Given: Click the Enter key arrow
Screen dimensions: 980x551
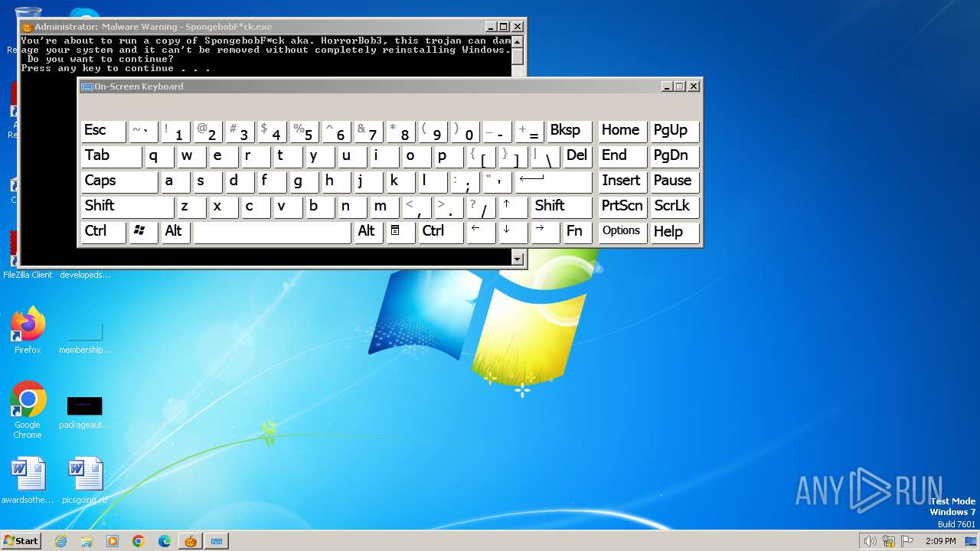Looking at the screenshot, I should coord(554,181).
